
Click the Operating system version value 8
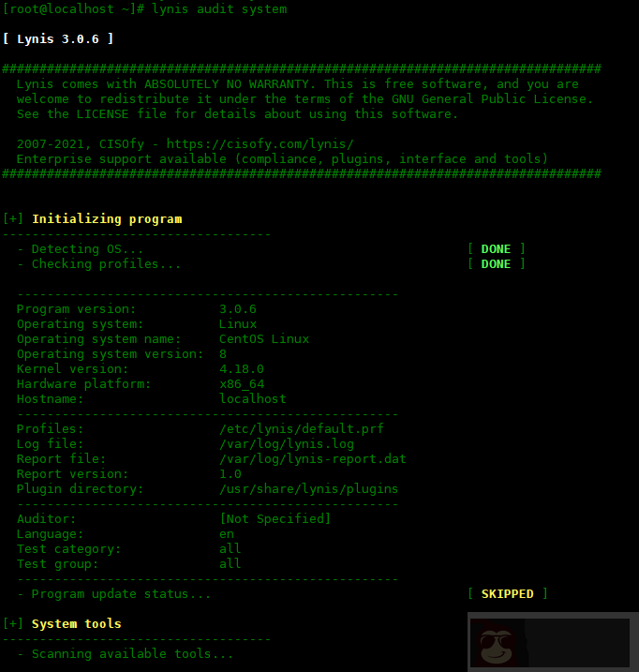tap(223, 354)
